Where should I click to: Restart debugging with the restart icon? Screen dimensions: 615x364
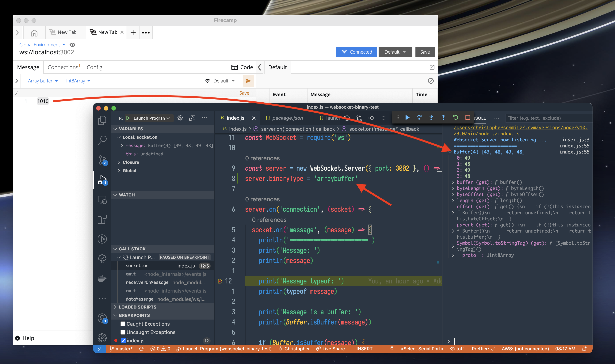456,118
